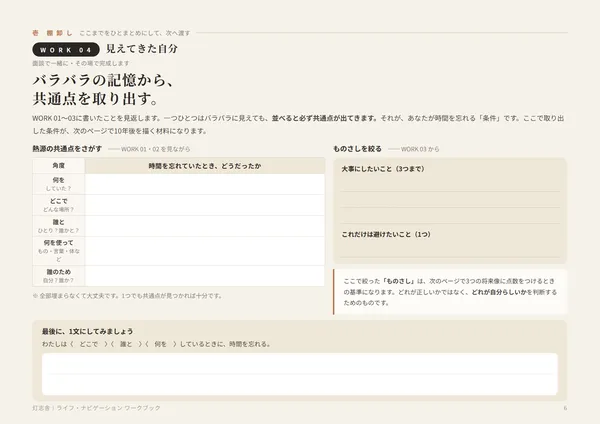Click the section label 熱源の共通点をさがす
This screenshot has height=424, width=600.
pyautogui.click(x=67, y=149)
